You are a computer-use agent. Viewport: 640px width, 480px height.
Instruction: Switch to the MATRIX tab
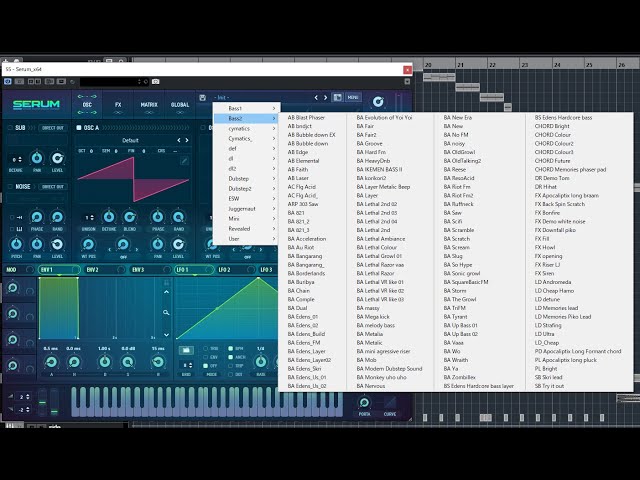point(149,104)
